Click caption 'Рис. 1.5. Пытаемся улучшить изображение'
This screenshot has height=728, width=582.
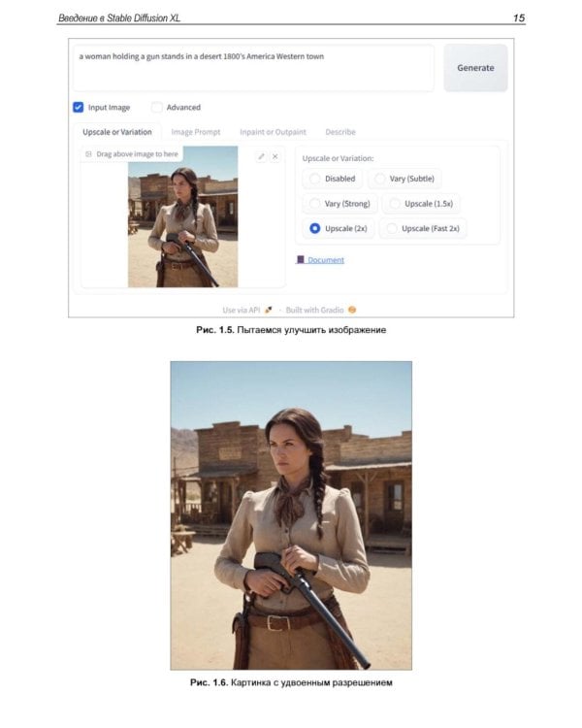[291, 330]
